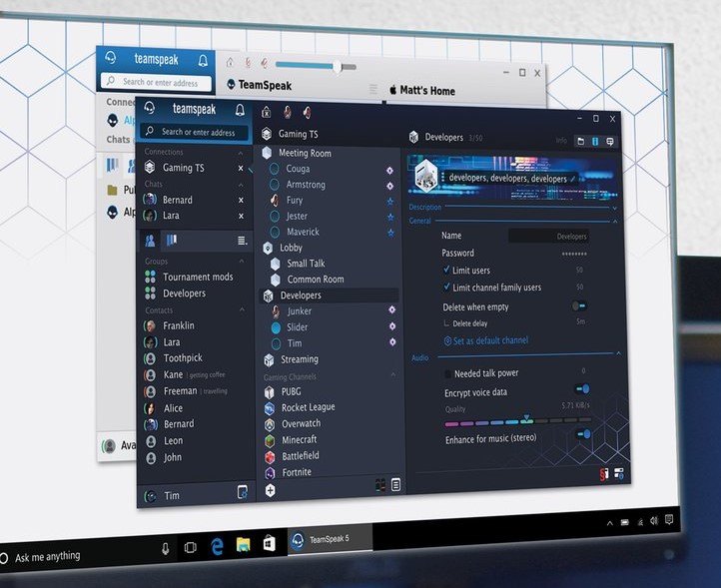Click the Search or enter address field

198,132
